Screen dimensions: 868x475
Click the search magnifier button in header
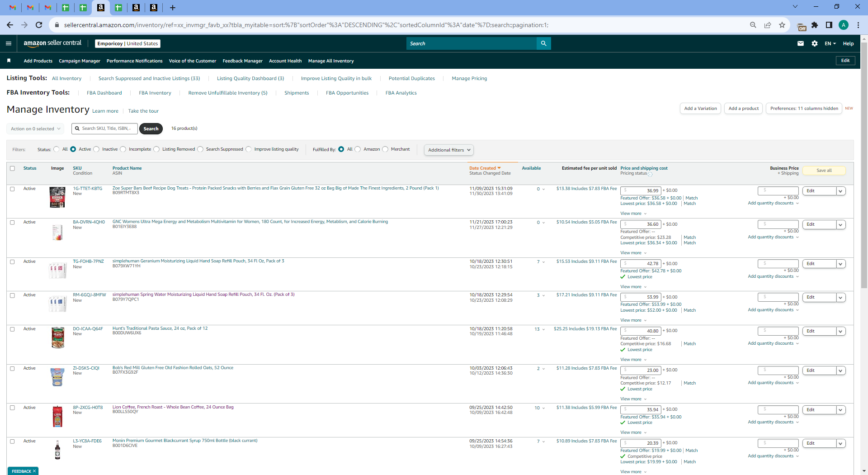pyautogui.click(x=543, y=43)
